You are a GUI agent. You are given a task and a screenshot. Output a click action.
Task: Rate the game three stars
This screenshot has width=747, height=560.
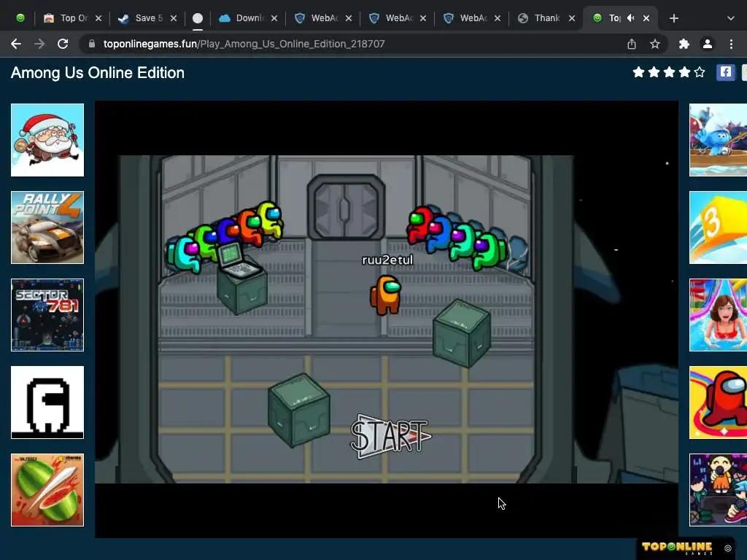click(x=670, y=72)
